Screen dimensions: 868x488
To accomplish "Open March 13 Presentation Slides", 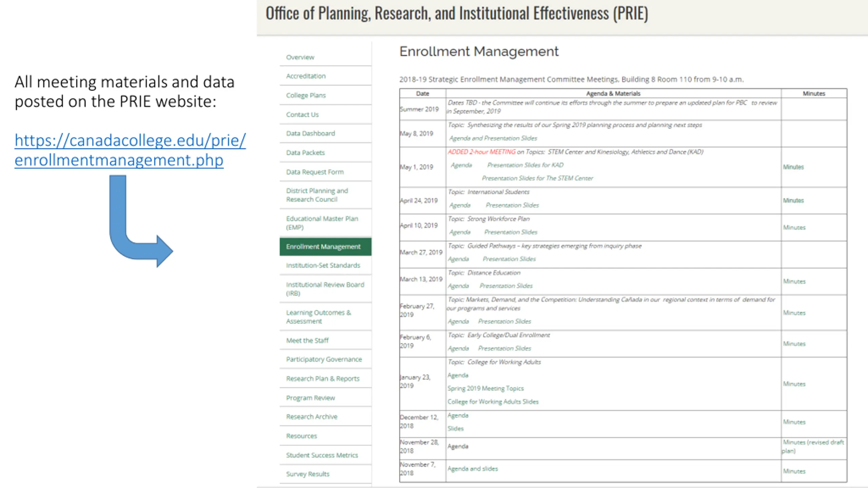I will click(x=506, y=286).
